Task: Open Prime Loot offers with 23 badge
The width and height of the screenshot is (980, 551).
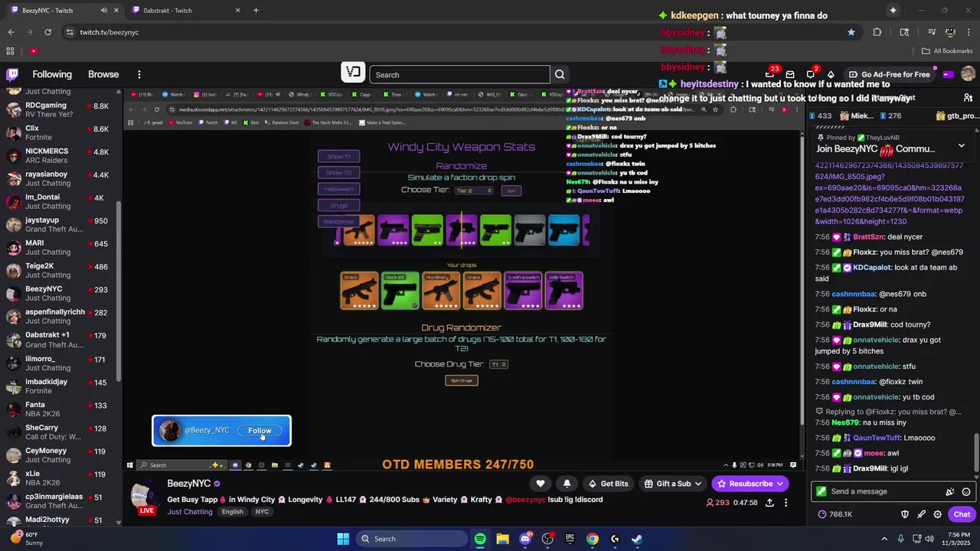Action: pyautogui.click(x=769, y=74)
